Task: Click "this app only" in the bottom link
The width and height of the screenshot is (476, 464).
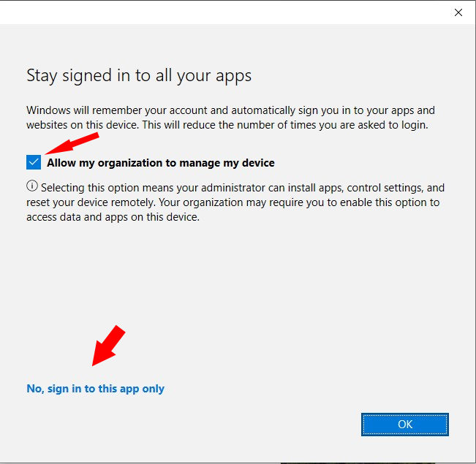Action: tap(132, 389)
